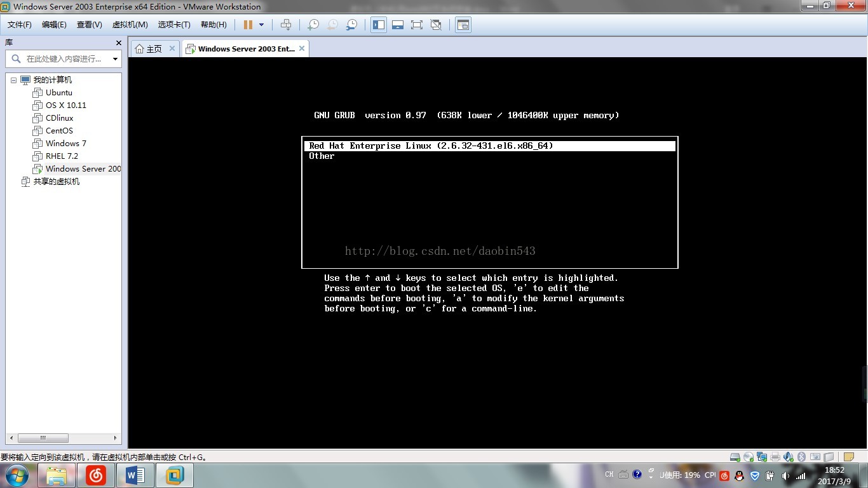Select the Ubuntu virtual machine

(59, 93)
